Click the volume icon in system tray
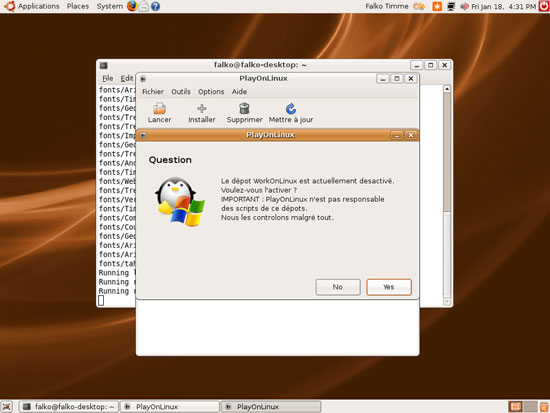 464,6
